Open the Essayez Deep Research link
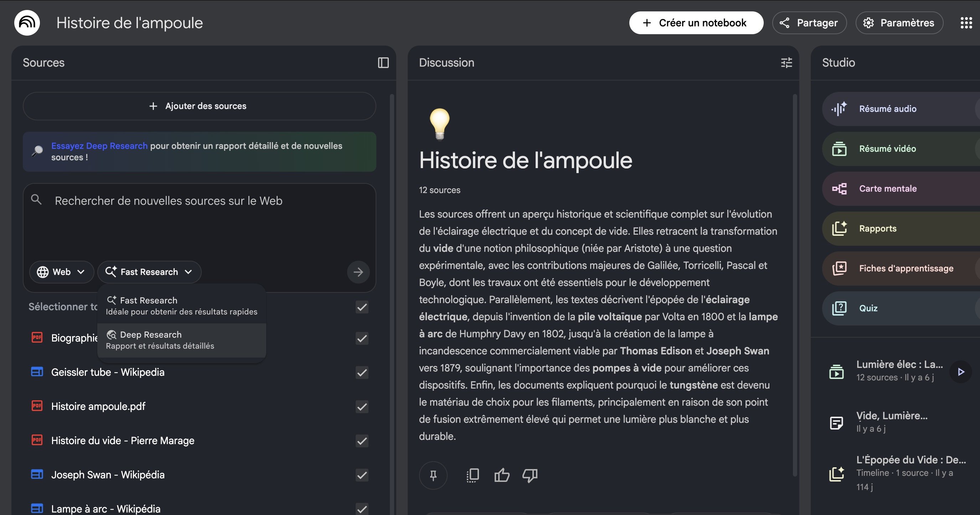This screenshot has height=515, width=980. point(99,146)
